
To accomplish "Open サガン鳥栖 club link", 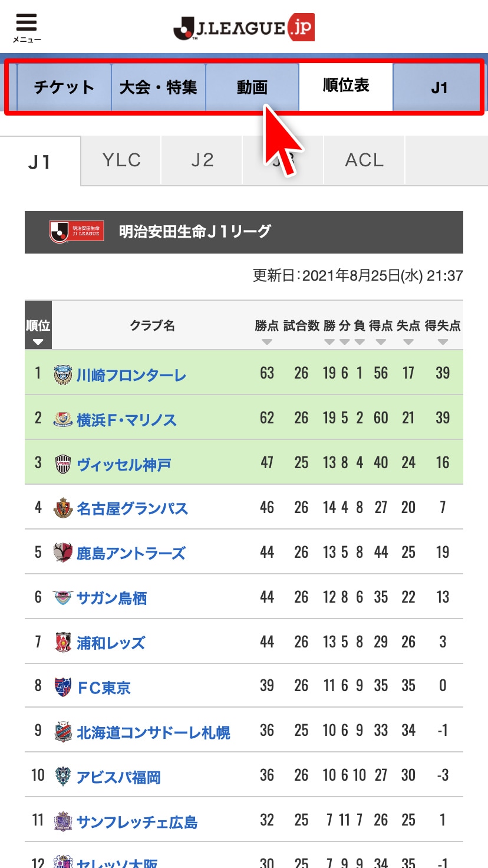I will click(111, 598).
